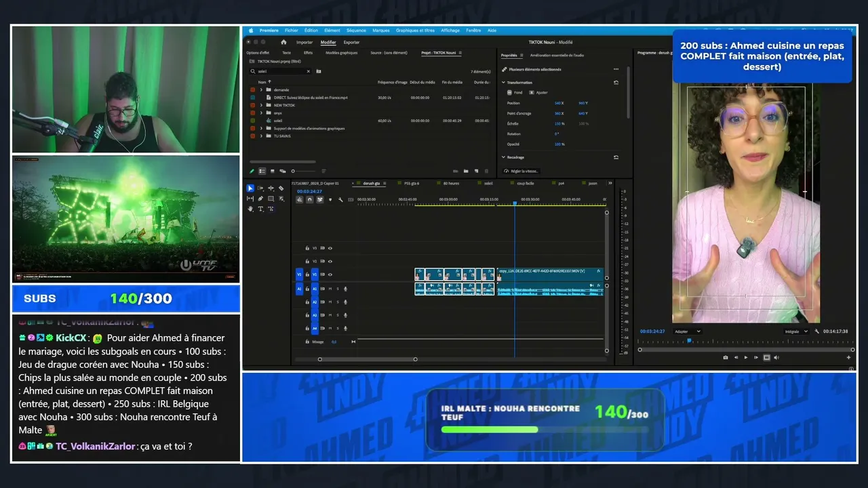Switch to the Exporter workspace tab
The image size is (868, 488).
351,42
